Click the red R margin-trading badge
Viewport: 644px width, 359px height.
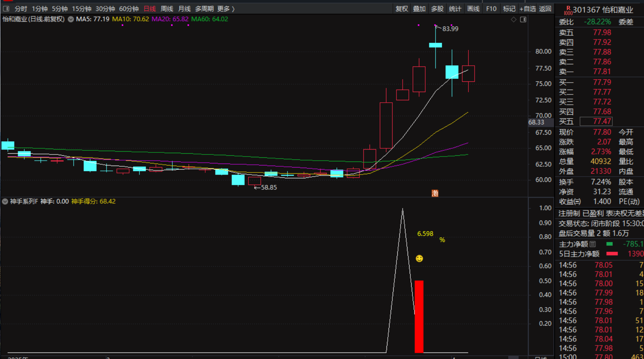[x=568, y=10]
